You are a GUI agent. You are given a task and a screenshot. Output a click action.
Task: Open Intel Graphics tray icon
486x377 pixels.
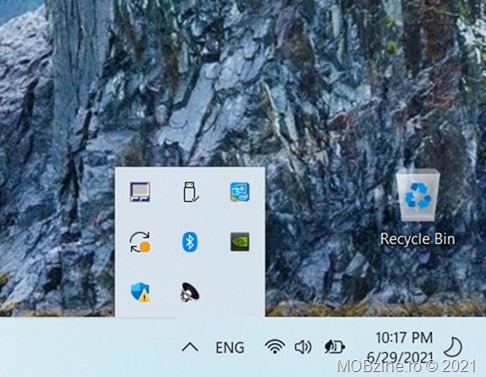(x=240, y=192)
